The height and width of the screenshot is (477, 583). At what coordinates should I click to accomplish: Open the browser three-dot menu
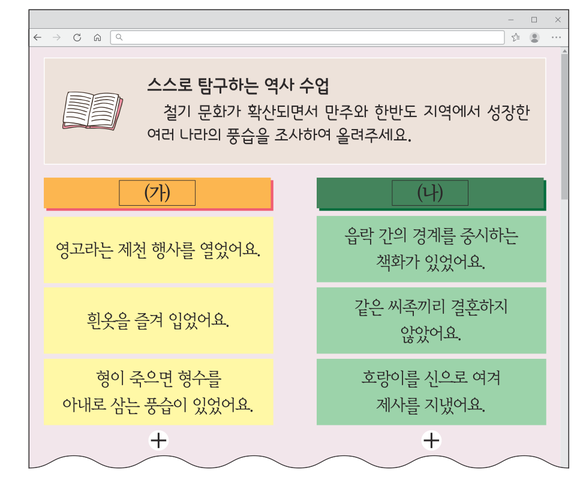point(556,37)
